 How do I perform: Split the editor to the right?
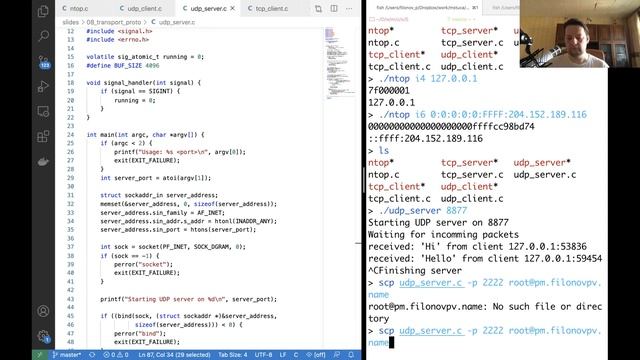334,9
